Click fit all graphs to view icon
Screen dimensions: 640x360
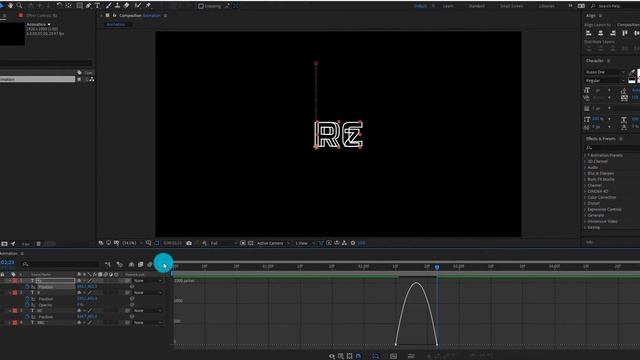(393, 356)
